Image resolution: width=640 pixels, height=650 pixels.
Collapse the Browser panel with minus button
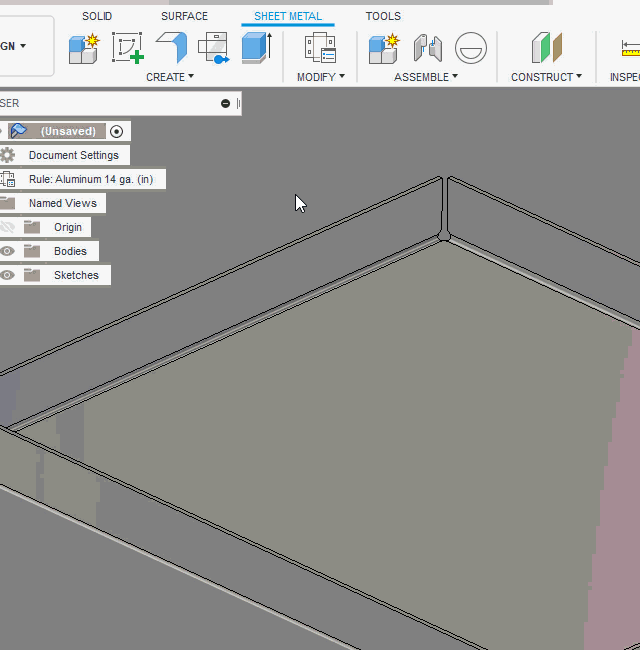(x=226, y=103)
